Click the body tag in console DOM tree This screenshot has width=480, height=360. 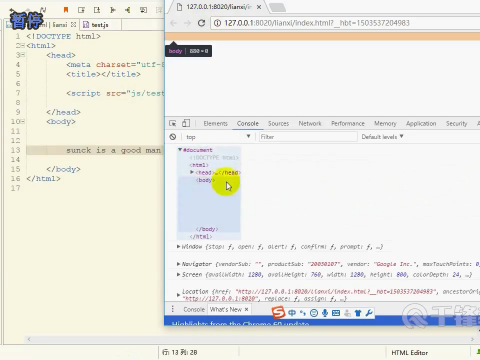(205, 180)
